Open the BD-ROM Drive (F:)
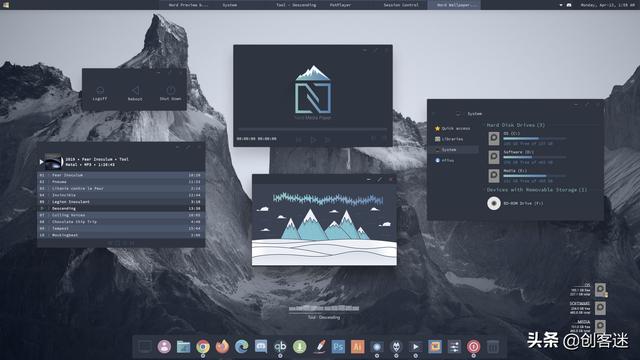Viewport: 640px width, 360px height. [x=515, y=203]
